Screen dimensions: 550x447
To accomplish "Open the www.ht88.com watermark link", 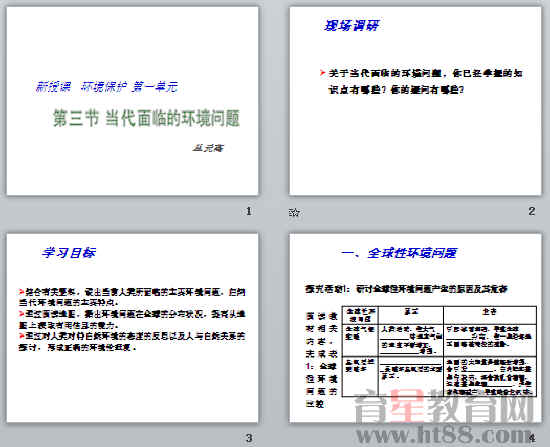I will (443, 435).
